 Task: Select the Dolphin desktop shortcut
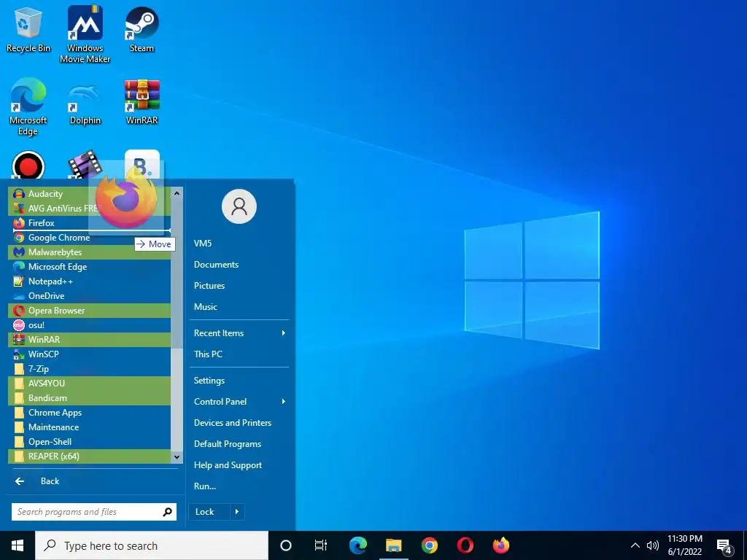tap(85, 104)
